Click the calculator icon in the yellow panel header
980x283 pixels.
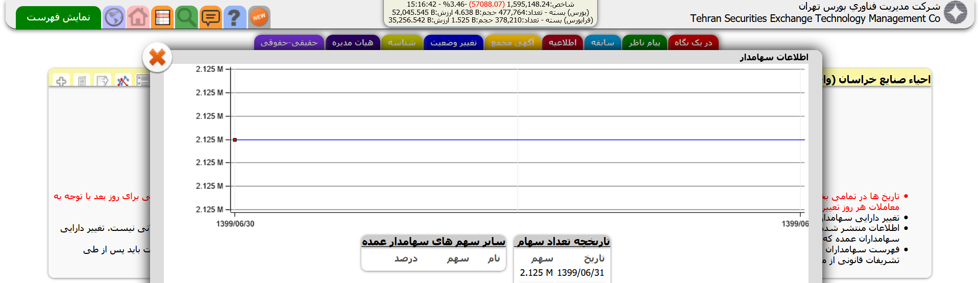[82, 81]
